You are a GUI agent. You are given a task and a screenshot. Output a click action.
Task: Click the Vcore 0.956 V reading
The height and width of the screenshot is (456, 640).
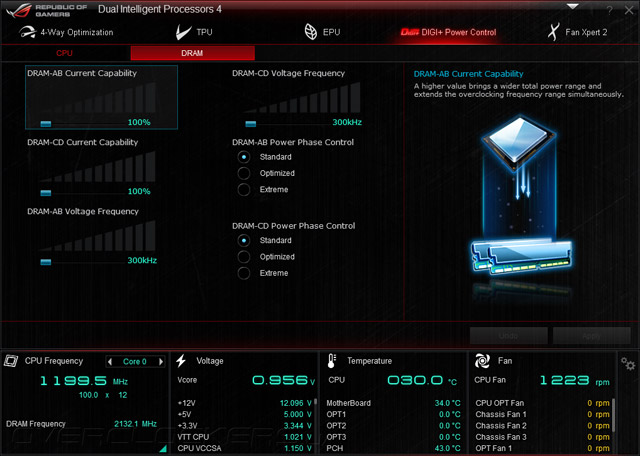tap(284, 380)
